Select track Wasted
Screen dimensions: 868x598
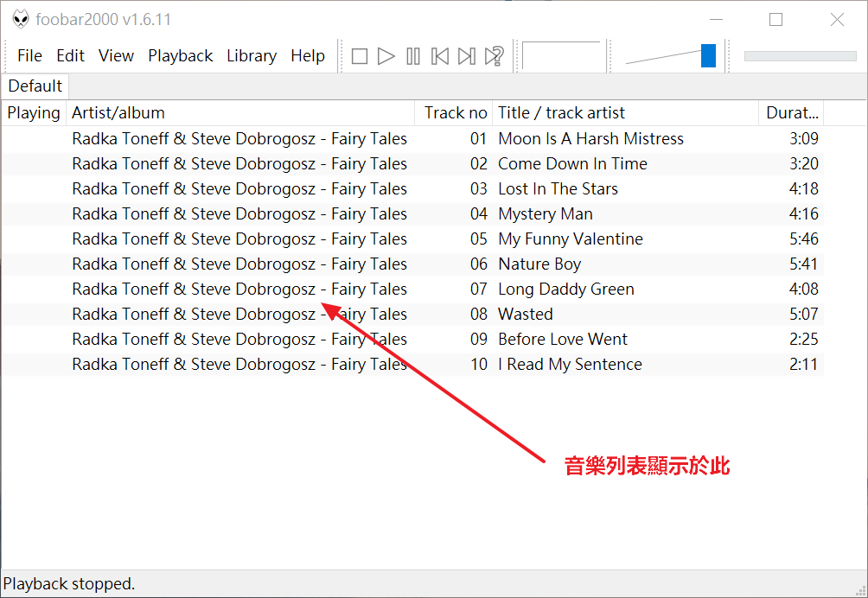click(412, 315)
